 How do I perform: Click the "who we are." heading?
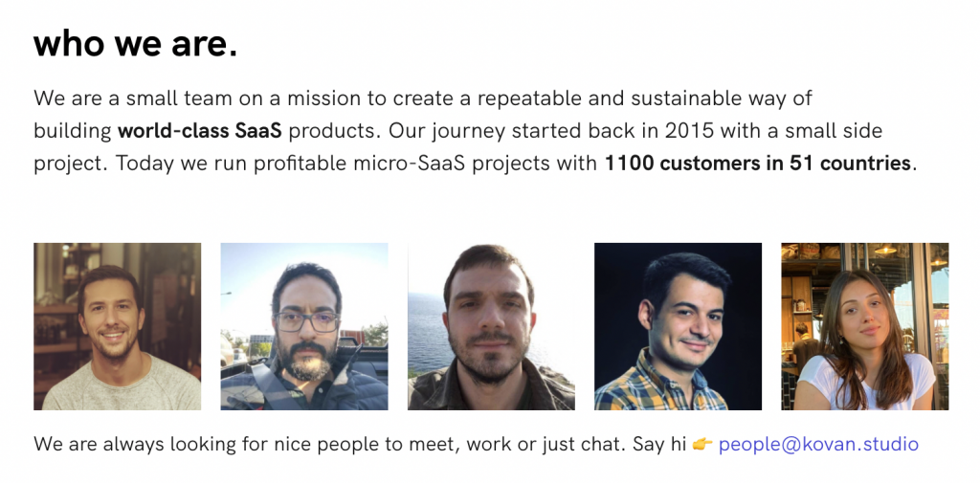pyautogui.click(x=136, y=44)
